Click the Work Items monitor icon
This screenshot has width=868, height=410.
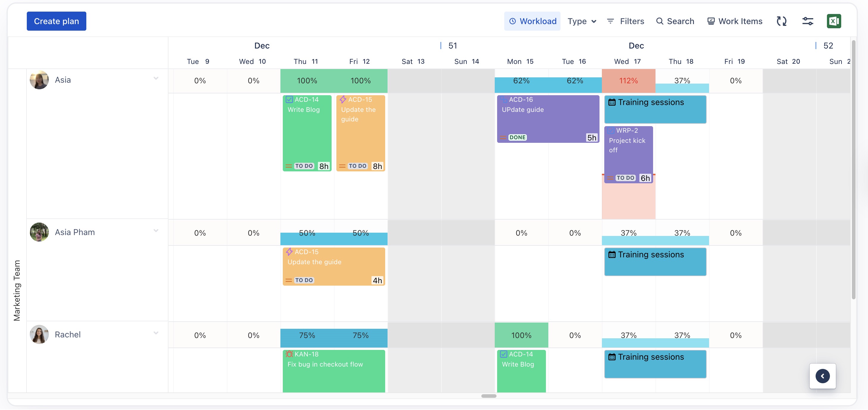point(711,21)
